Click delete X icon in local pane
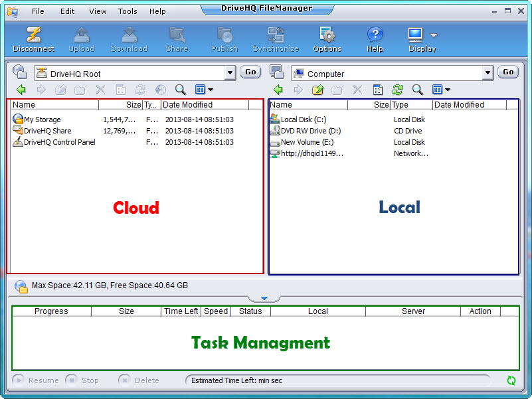The height and width of the screenshot is (399, 532). 357,90
